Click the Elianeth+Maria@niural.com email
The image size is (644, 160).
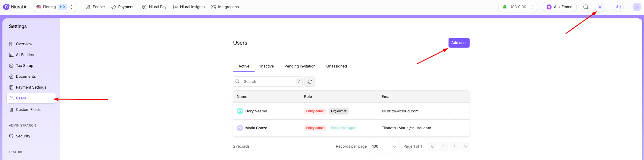(406, 128)
